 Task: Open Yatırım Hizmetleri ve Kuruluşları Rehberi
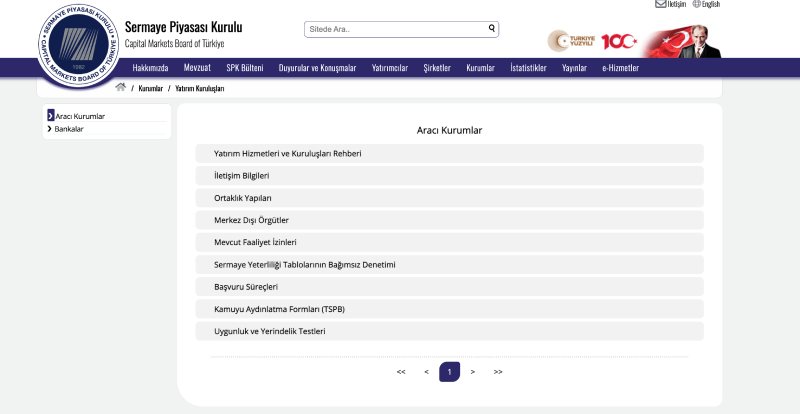click(449, 153)
